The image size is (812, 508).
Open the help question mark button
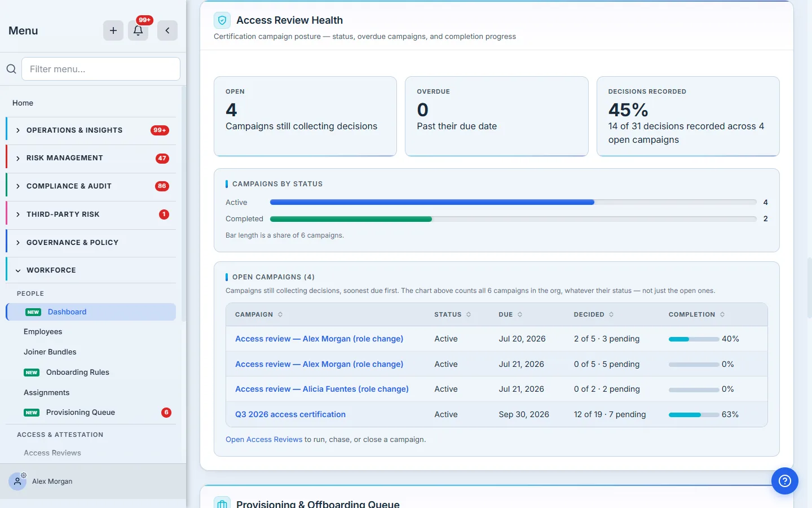pos(785,481)
